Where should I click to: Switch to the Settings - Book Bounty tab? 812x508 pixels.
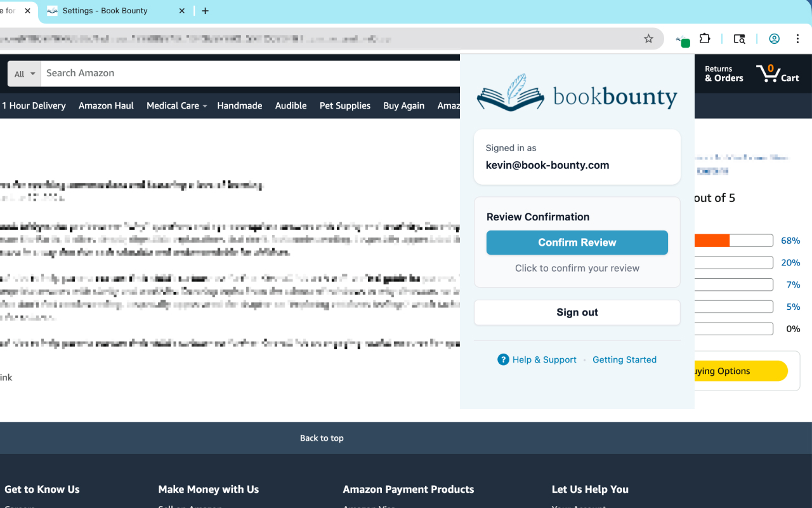point(105,11)
